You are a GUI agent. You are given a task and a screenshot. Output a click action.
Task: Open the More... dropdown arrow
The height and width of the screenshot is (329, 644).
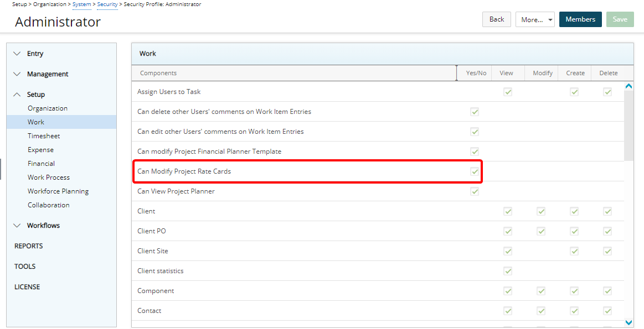tap(550, 20)
